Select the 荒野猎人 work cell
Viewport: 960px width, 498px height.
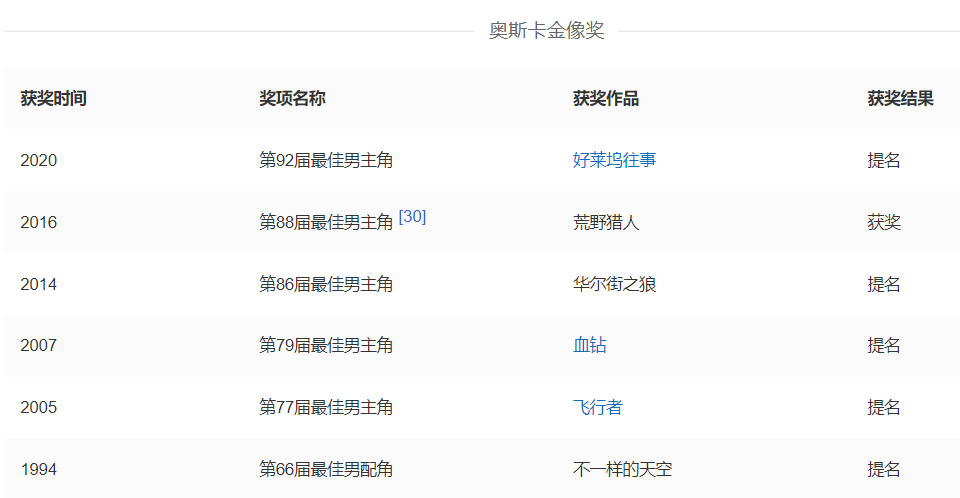click(606, 222)
